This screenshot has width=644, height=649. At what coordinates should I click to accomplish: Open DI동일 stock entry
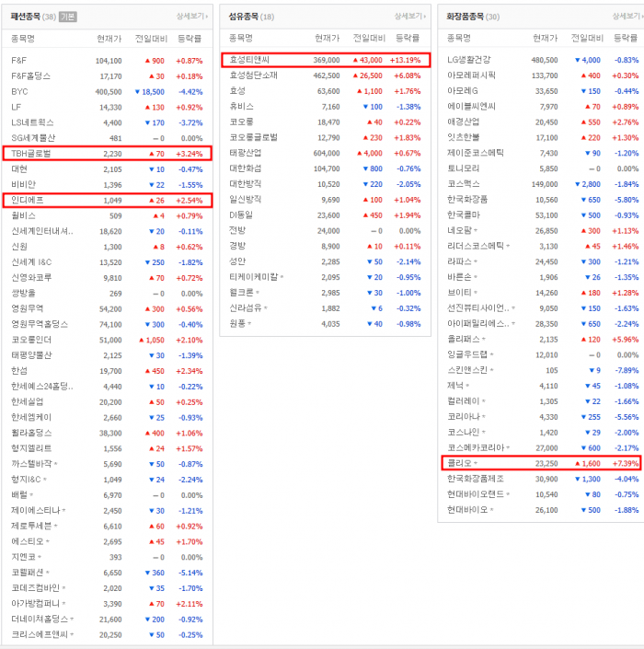tap(241, 214)
